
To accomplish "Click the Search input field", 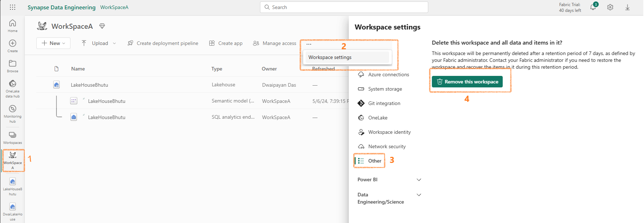I will tap(344, 7).
